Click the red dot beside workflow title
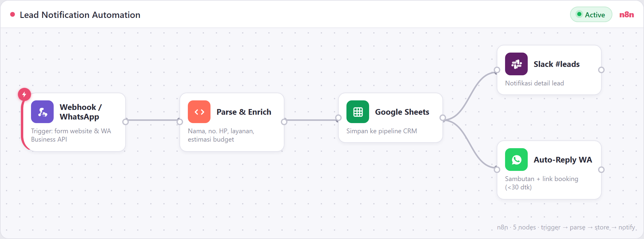Image resolution: width=644 pixels, height=239 pixels. pyautogui.click(x=13, y=14)
